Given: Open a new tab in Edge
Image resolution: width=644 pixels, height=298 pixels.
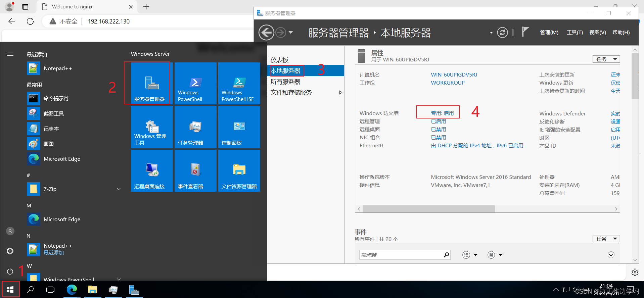Looking at the screenshot, I should click(x=146, y=7).
